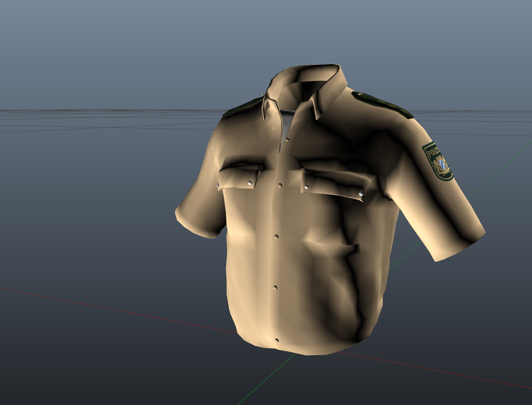Click the lower pocket flap below the chest pocket
Viewport: 532px width, 405px height.
[330, 246]
